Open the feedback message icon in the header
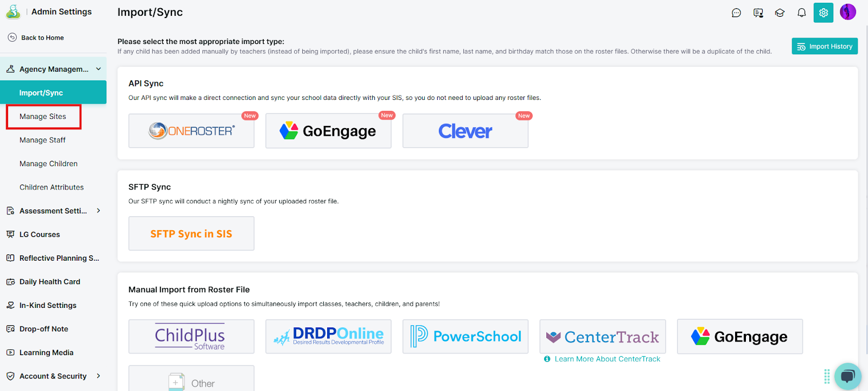Image resolution: width=868 pixels, height=391 pixels. point(758,13)
